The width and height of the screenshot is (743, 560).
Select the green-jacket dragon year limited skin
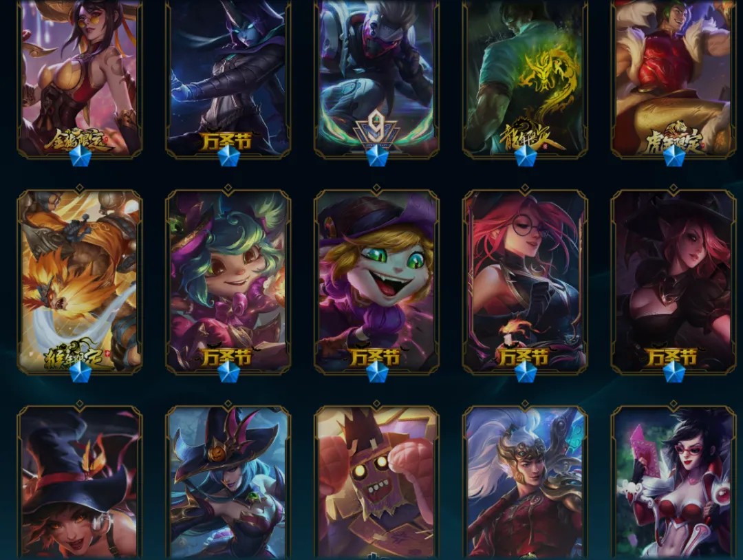pyautogui.click(x=525, y=78)
